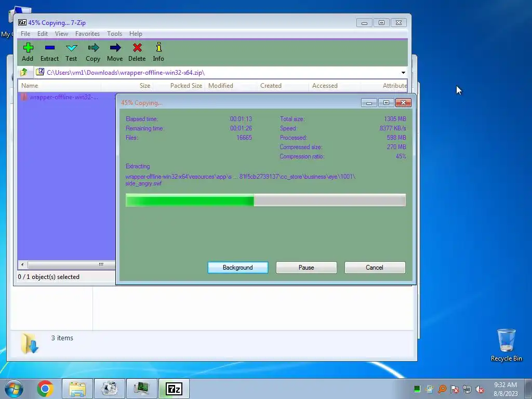Image resolution: width=532 pixels, height=399 pixels.
Task: Click the scrollbar left arrow in file list
Action: [x=22, y=264]
